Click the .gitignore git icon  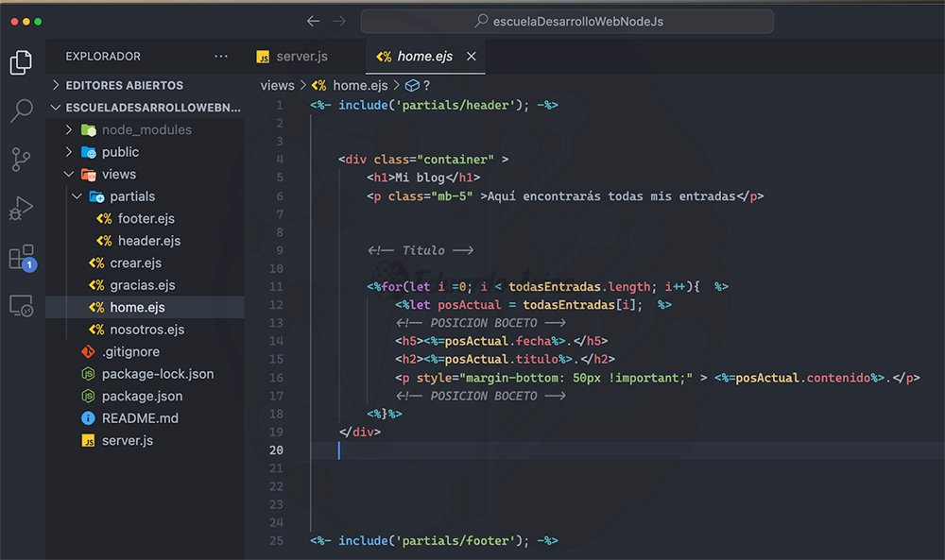coord(88,351)
